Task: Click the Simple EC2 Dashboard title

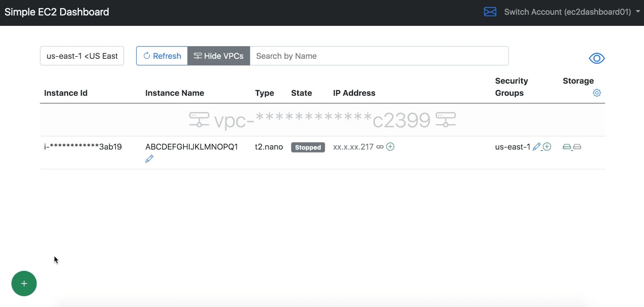Action: click(x=57, y=12)
